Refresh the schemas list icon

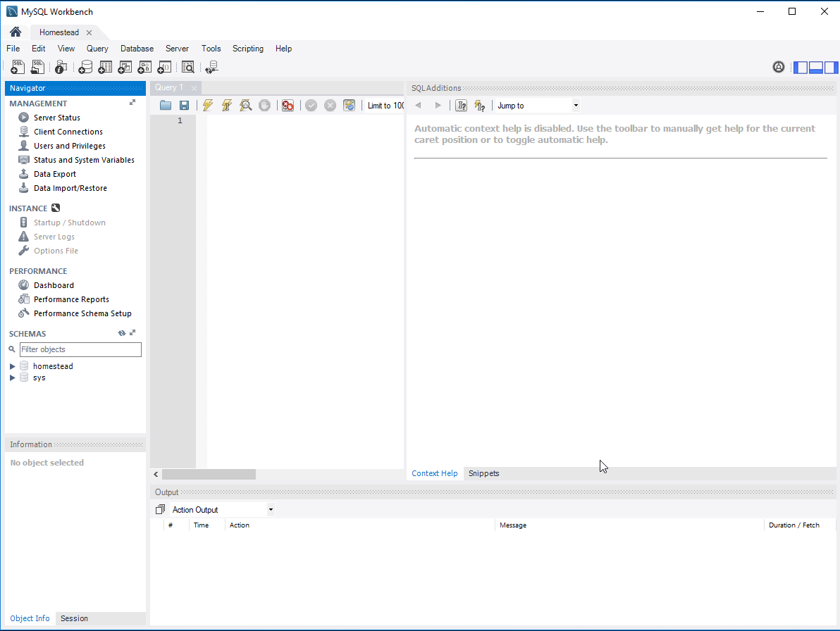click(x=122, y=333)
